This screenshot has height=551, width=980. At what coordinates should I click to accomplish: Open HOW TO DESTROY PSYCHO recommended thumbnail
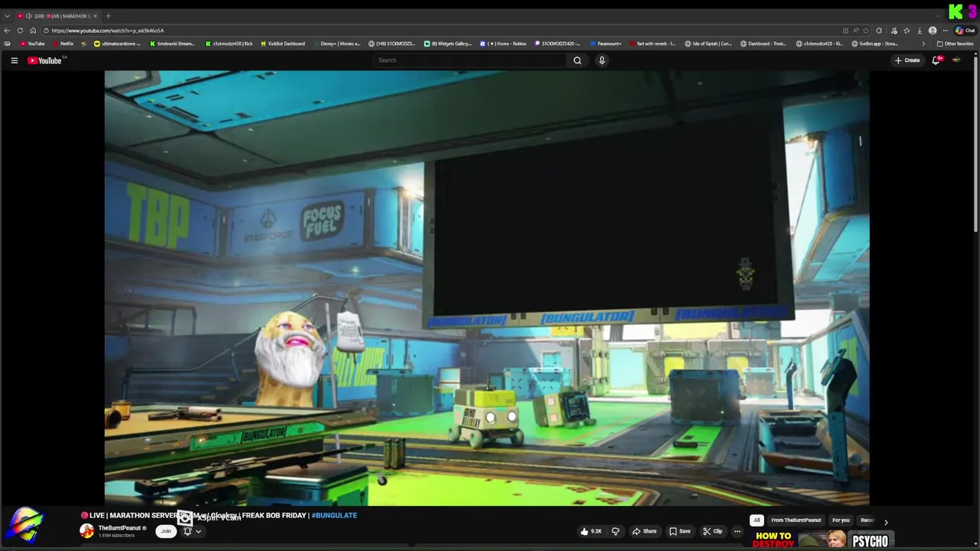[822, 540]
